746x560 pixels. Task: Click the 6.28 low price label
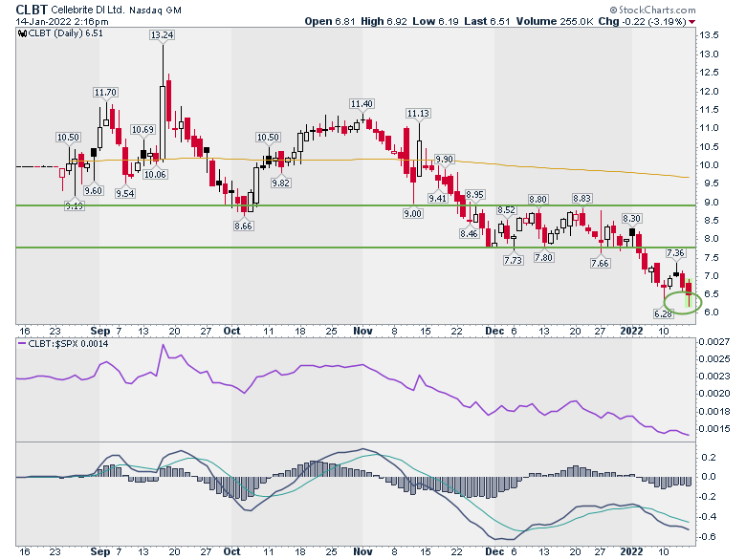[663, 313]
